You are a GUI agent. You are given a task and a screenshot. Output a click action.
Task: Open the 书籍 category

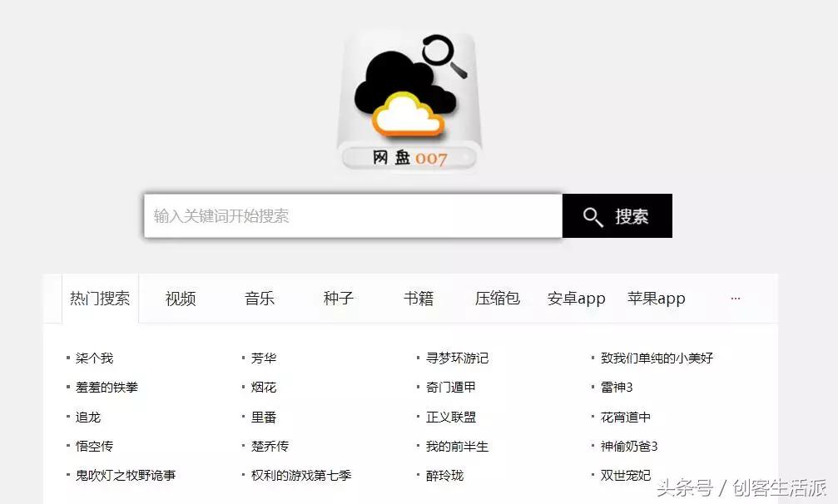pyautogui.click(x=418, y=298)
